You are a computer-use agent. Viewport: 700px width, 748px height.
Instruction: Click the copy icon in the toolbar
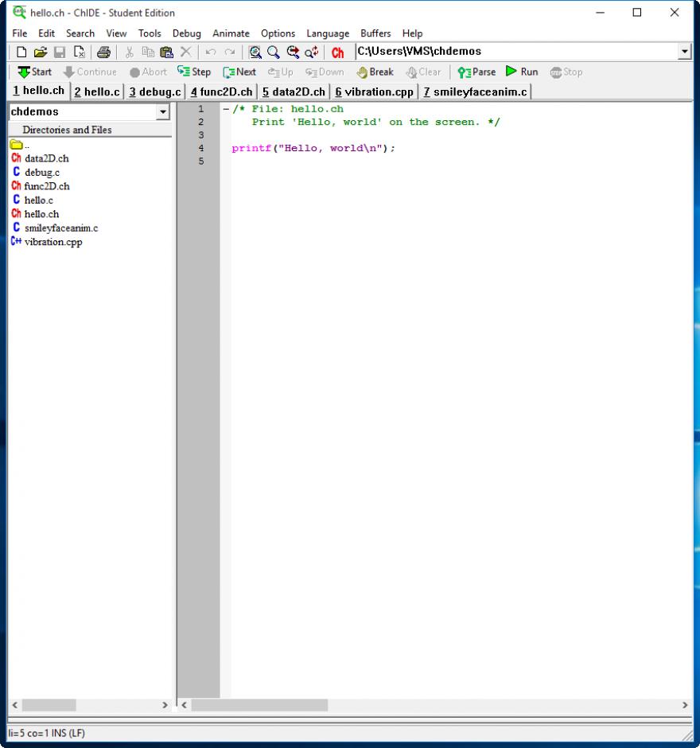pos(148,52)
